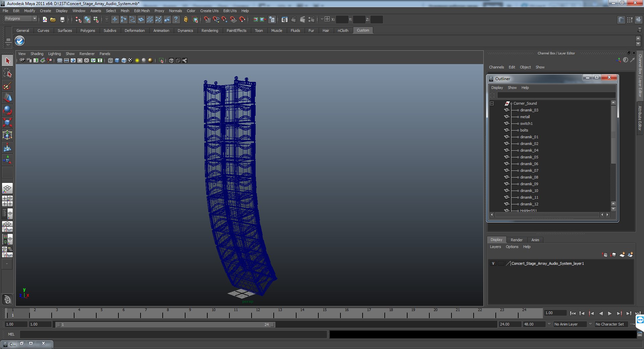Open the Edit Mesh menu

click(142, 11)
